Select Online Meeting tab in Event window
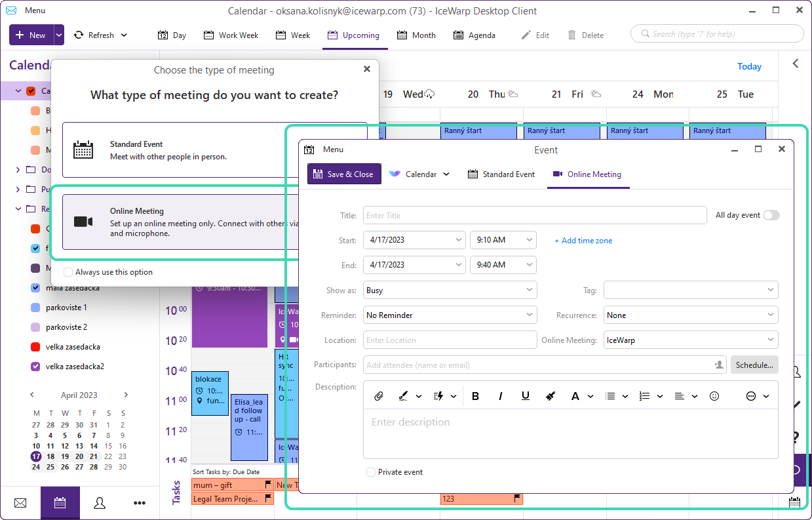 pos(588,174)
